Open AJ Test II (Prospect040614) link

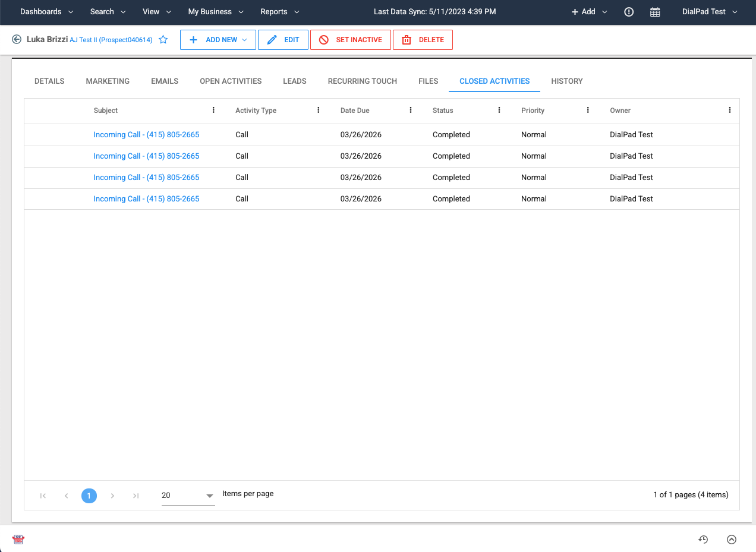tap(111, 40)
